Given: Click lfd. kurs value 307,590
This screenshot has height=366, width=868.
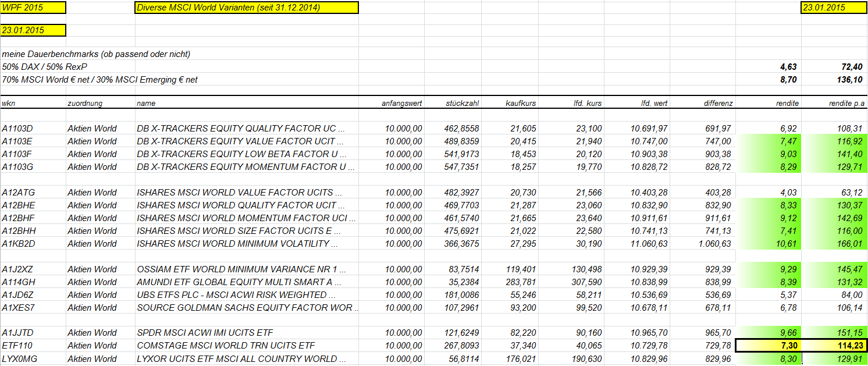Looking at the screenshot, I should [587, 282].
